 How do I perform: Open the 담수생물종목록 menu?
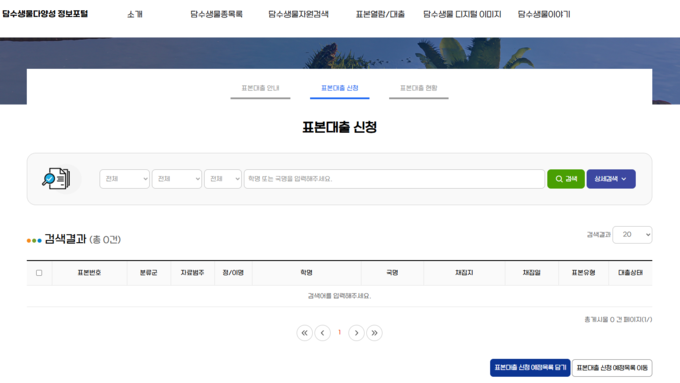coord(216,14)
